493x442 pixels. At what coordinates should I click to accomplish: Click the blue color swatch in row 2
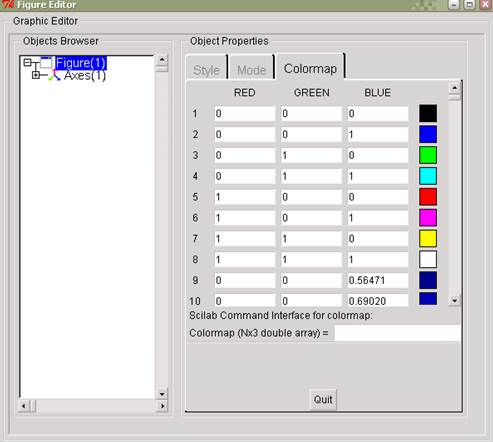(x=428, y=134)
